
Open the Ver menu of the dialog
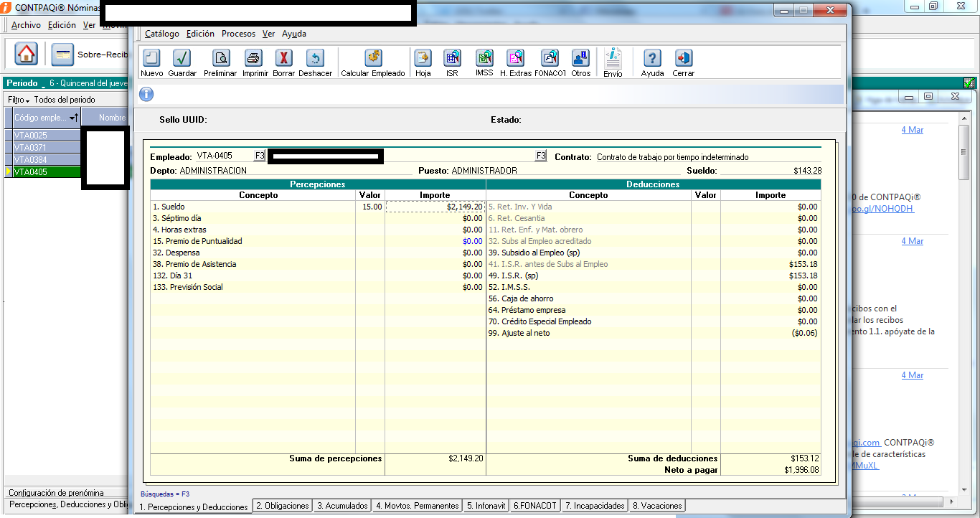click(x=268, y=34)
